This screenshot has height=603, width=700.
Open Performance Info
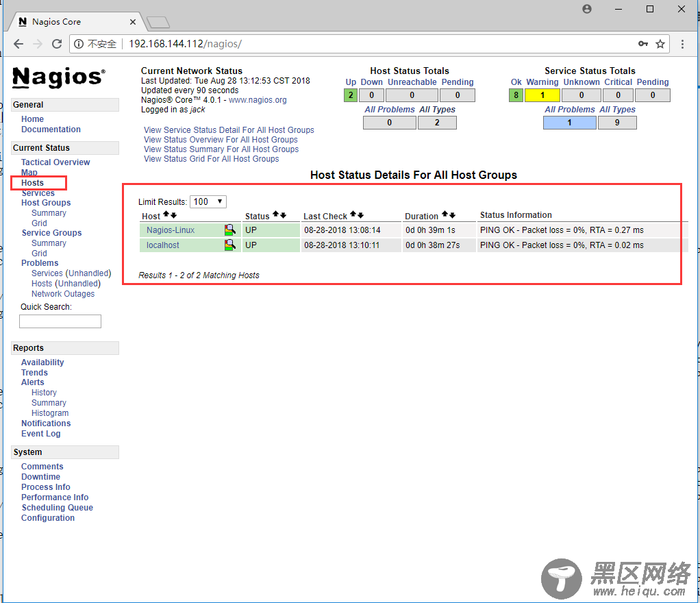pyautogui.click(x=55, y=497)
